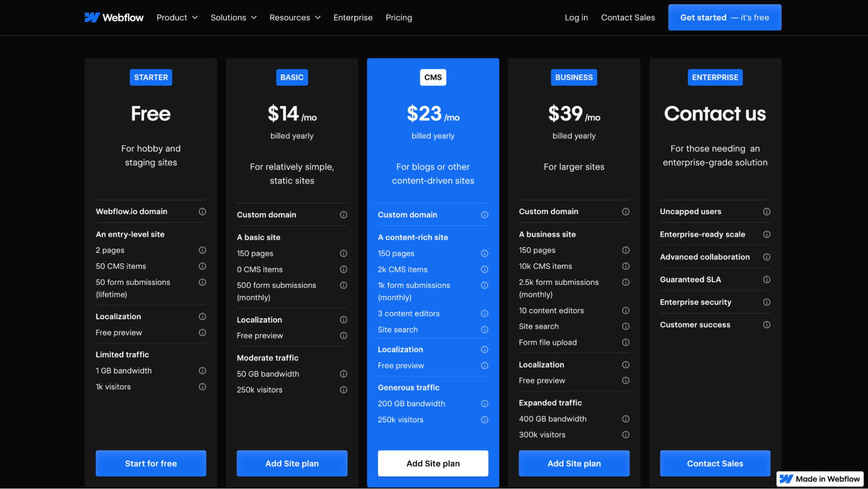This screenshot has height=489, width=868.
Task: Click Get started — it's free button
Action: pyautogui.click(x=725, y=17)
